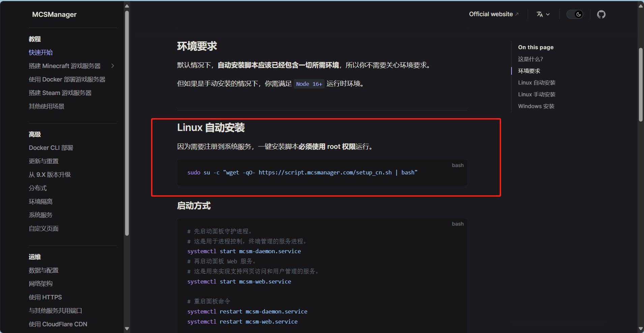Toggle dark mode appearance switch

[575, 14]
